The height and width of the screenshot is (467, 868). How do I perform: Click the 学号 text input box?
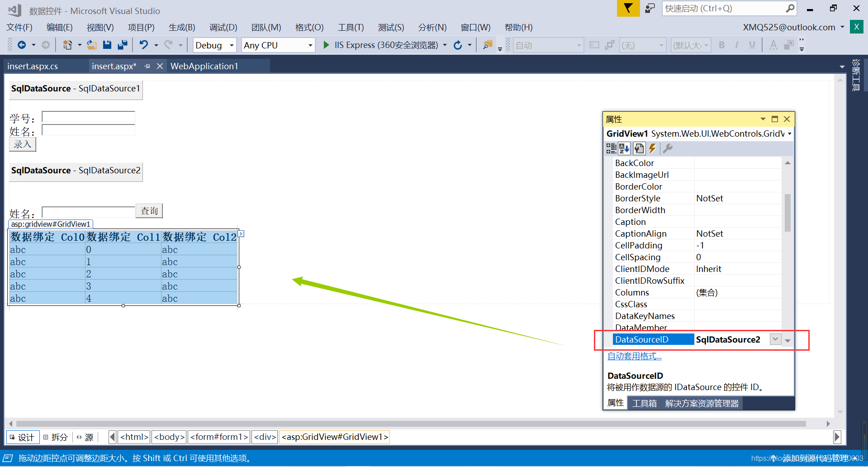point(88,117)
